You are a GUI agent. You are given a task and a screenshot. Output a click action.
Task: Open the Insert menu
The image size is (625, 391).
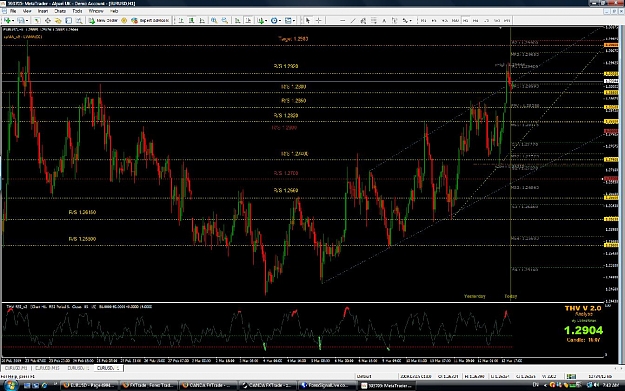coord(43,11)
